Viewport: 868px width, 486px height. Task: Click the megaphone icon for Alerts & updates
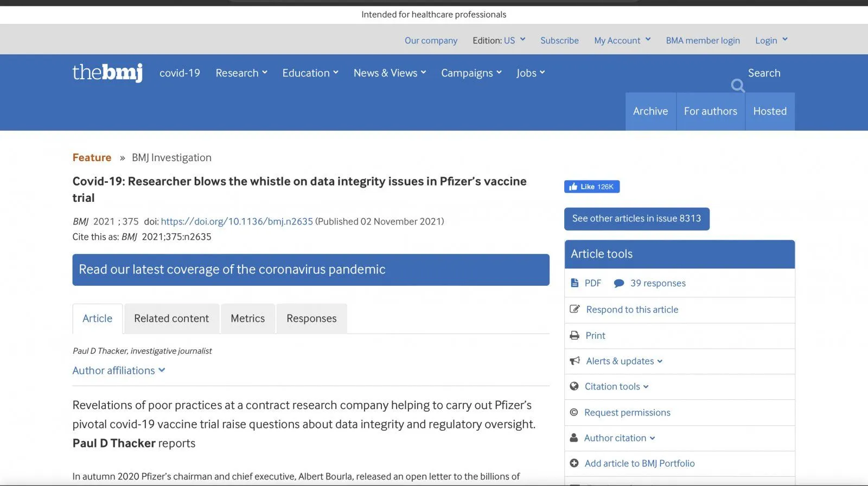tap(575, 361)
